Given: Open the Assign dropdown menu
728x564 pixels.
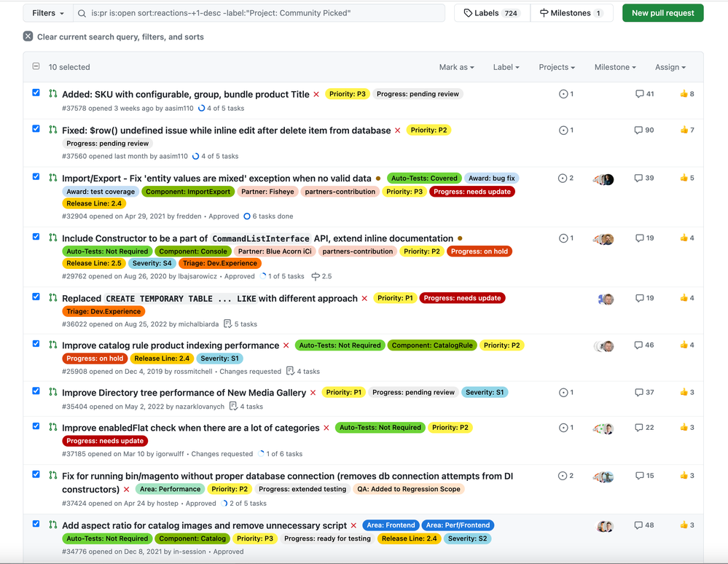Looking at the screenshot, I should pyautogui.click(x=670, y=67).
